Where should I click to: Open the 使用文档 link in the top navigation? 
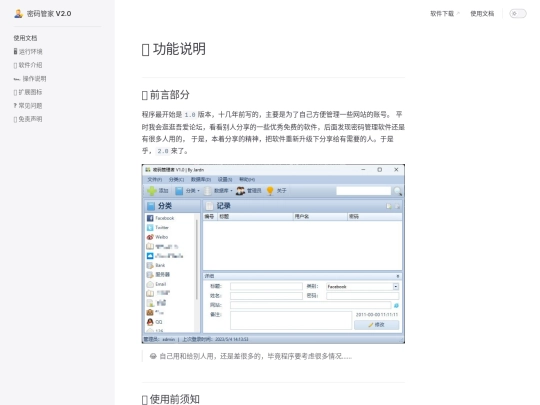(482, 13)
